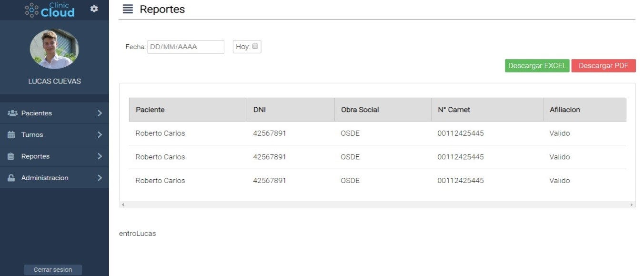Click the Clinic Cloud logo

50,10
